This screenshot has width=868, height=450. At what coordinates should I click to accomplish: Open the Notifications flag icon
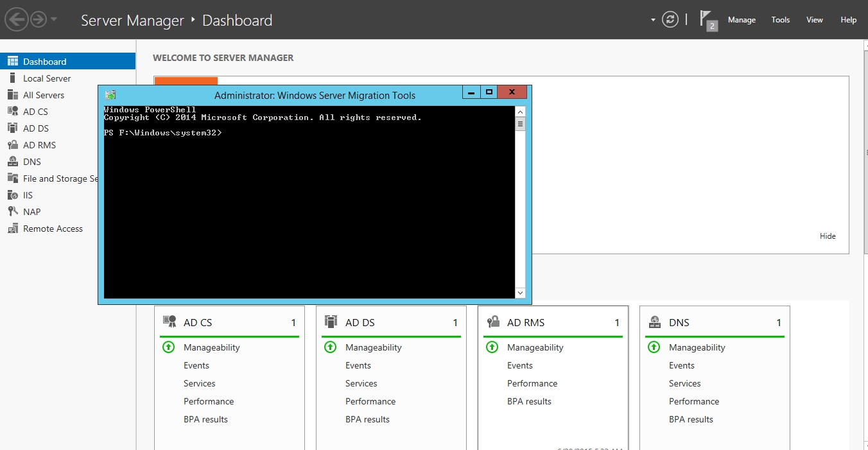tap(707, 20)
